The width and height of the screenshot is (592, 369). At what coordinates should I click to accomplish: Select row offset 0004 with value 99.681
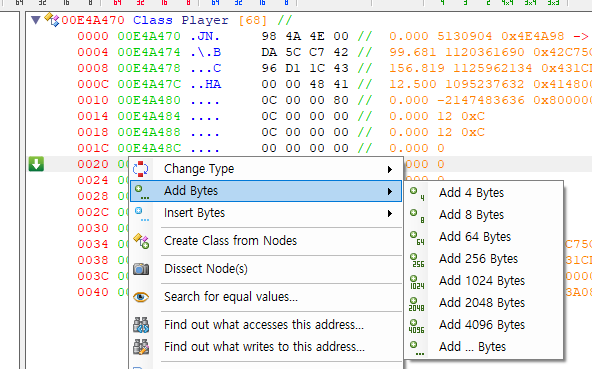(x=93, y=52)
